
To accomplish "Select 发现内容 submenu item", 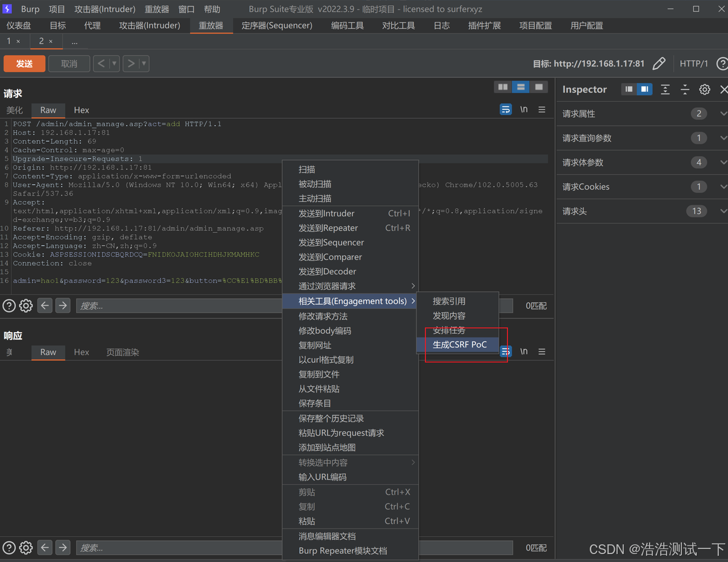I will point(458,316).
